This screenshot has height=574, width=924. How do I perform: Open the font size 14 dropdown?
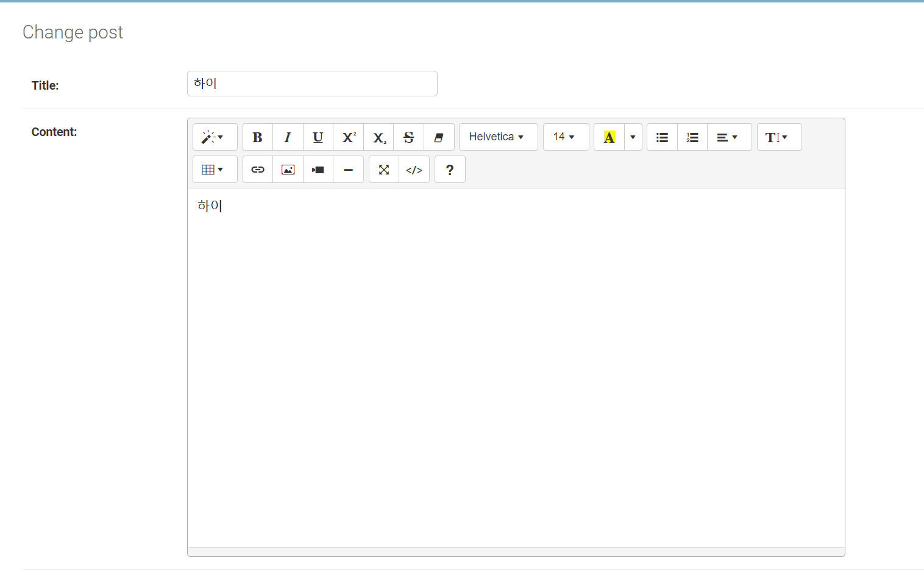566,137
